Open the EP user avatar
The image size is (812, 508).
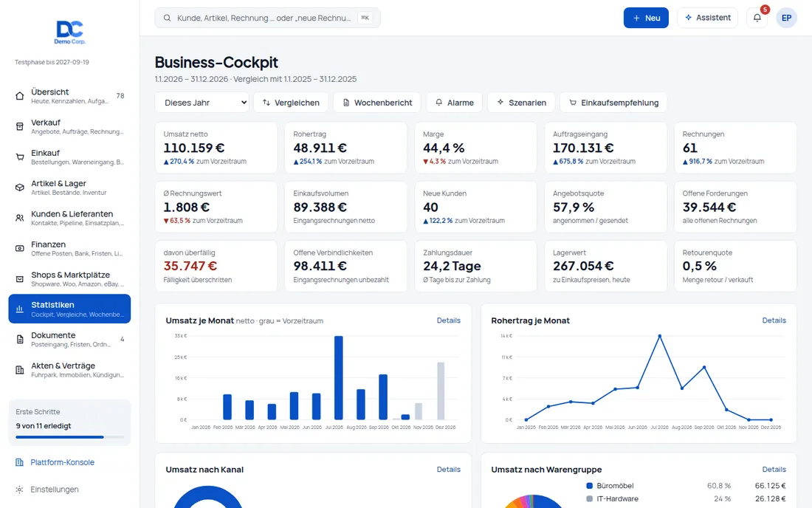(x=786, y=18)
